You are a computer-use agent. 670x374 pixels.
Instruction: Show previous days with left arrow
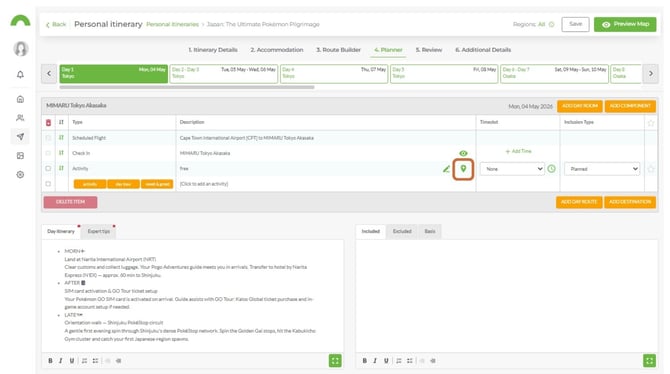(x=49, y=74)
